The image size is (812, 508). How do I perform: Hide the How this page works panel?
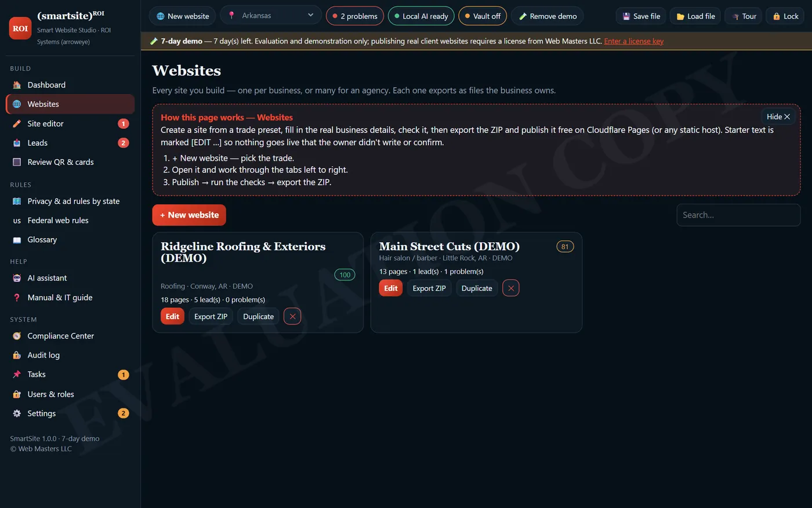[778, 117]
